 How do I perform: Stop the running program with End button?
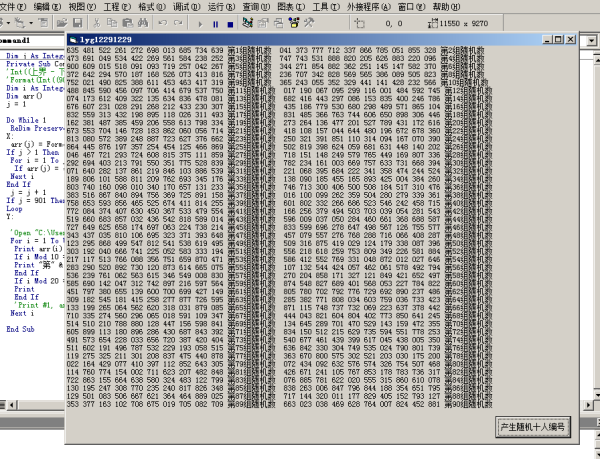point(230,24)
